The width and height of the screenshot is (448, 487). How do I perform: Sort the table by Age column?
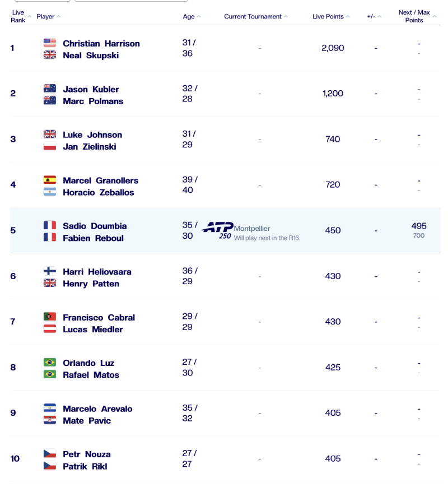tap(192, 17)
